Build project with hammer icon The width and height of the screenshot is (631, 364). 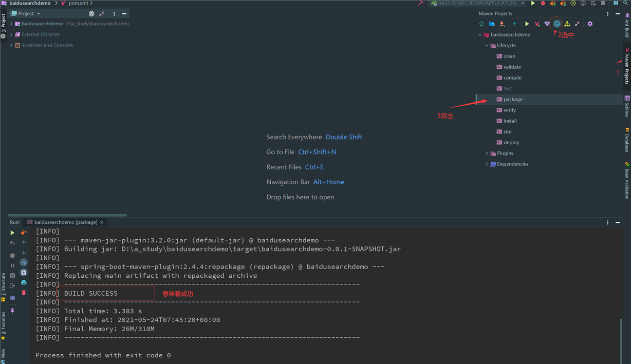(x=421, y=3)
